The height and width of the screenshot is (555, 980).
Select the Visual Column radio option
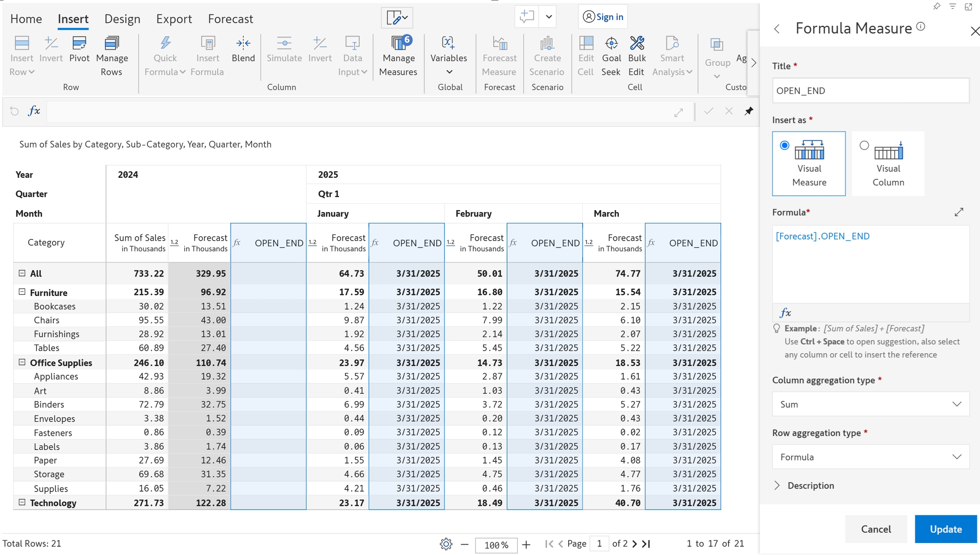(x=864, y=145)
